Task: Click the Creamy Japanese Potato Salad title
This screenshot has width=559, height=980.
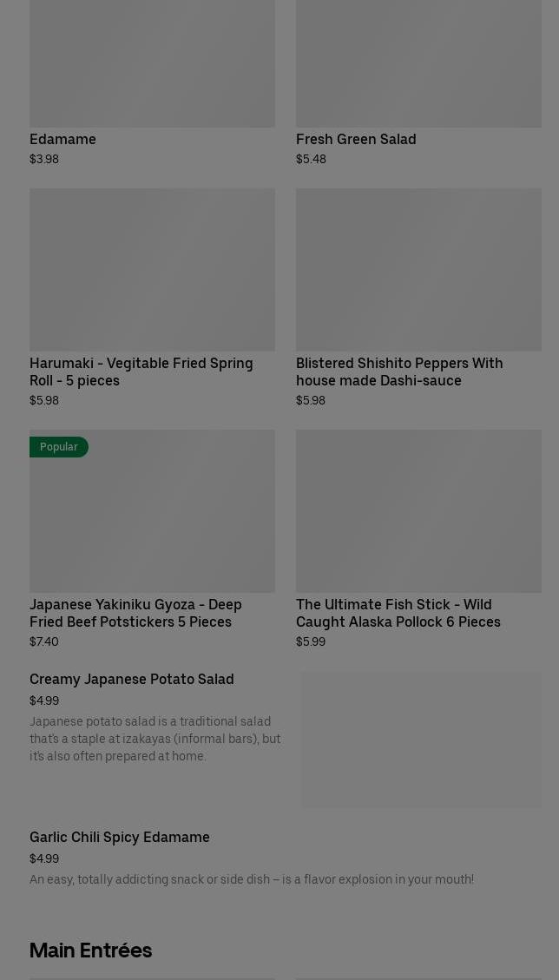Action: (x=132, y=679)
